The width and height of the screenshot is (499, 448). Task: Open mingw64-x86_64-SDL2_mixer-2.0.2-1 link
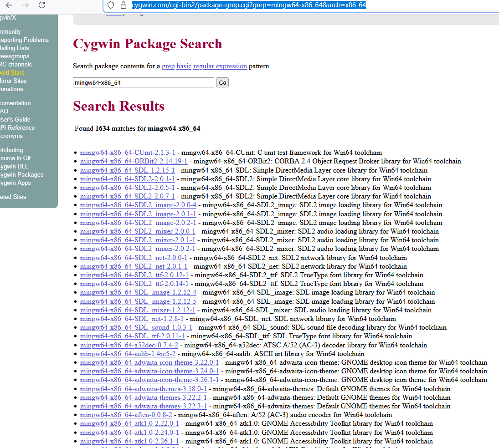138,249
